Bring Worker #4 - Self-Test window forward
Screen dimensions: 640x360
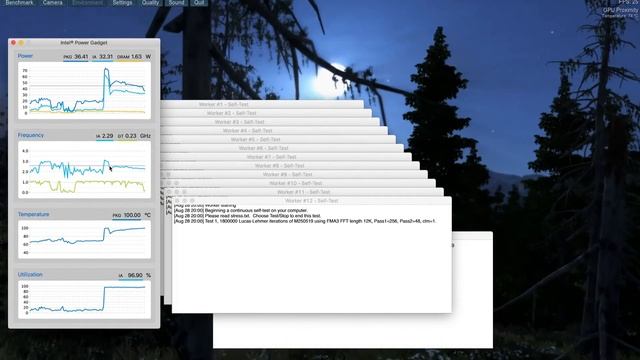[247, 131]
